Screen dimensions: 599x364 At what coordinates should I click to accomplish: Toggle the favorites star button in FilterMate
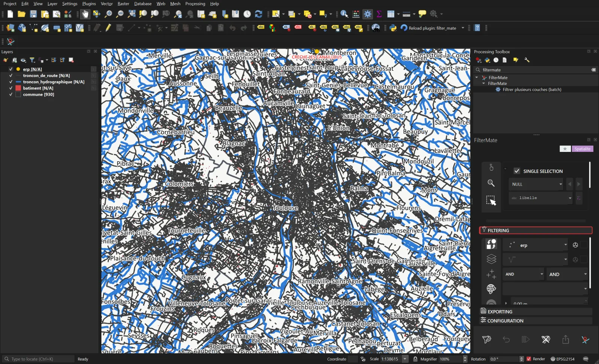pos(565,149)
